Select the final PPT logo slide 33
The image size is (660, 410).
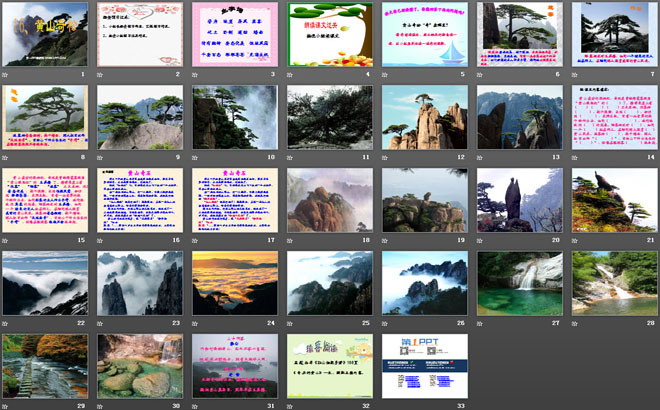pyautogui.click(x=425, y=366)
